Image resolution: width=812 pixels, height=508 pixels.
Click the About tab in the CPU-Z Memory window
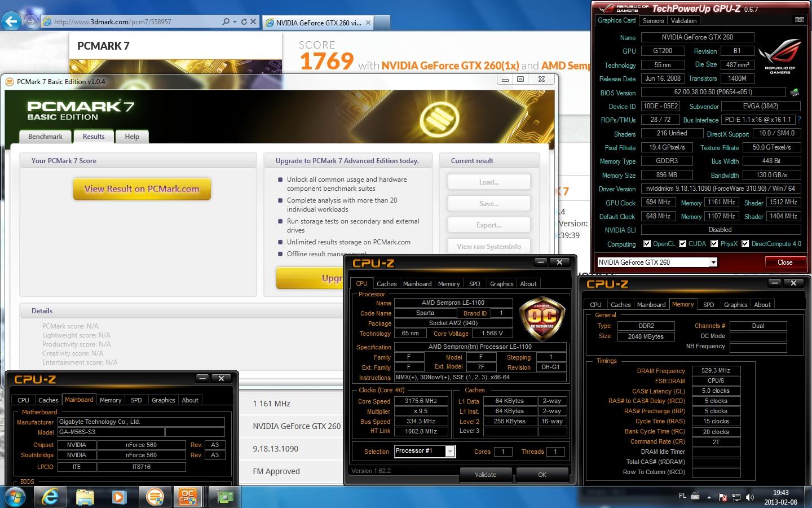click(762, 305)
